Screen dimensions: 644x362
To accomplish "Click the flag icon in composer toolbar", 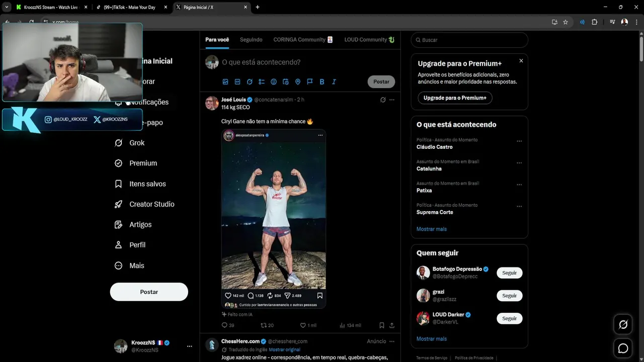I will (310, 81).
